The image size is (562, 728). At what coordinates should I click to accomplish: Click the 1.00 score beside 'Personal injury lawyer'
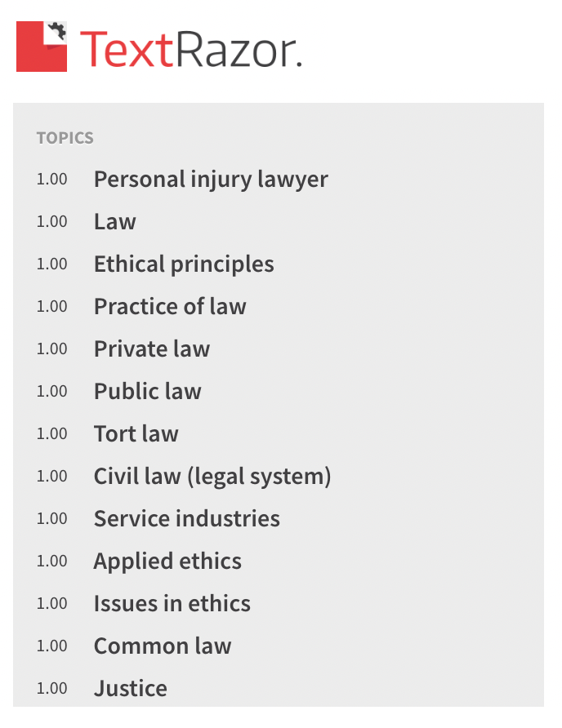tap(52, 179)
